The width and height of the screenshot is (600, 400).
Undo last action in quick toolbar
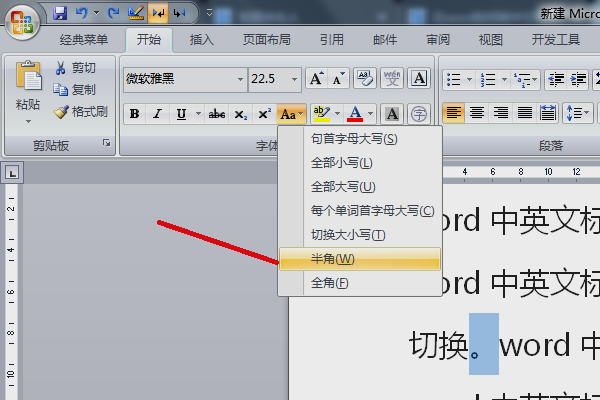pos(82,14)
